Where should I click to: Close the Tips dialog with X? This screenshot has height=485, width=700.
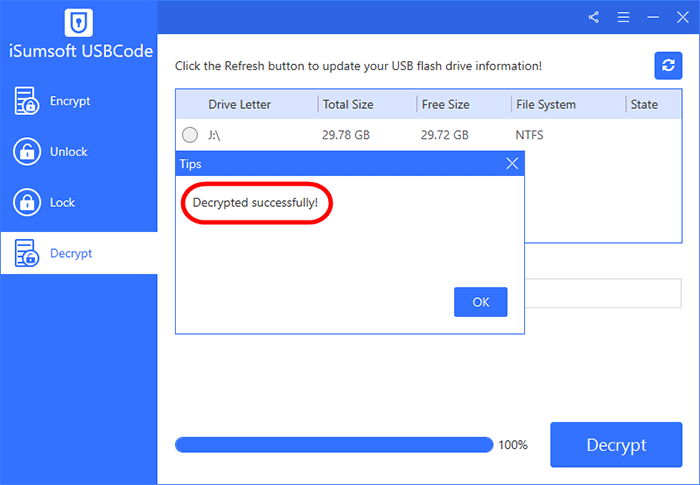[512, 163]
